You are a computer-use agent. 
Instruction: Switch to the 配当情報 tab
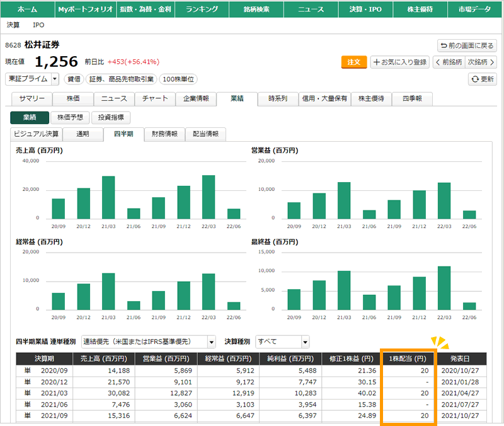[x=206, y=134]
